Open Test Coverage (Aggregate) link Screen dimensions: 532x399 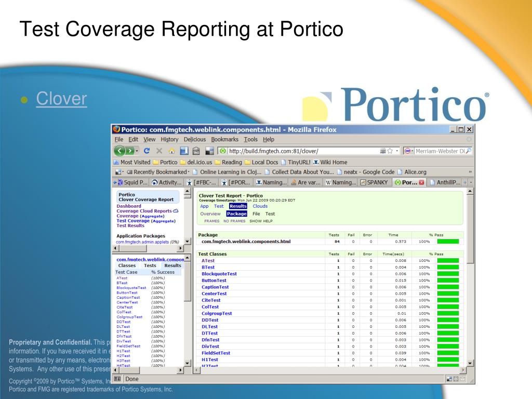point(146,220)
